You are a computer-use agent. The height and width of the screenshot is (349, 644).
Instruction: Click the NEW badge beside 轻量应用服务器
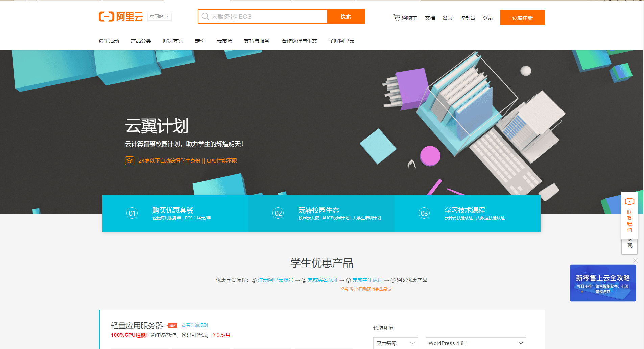(172, 326)
